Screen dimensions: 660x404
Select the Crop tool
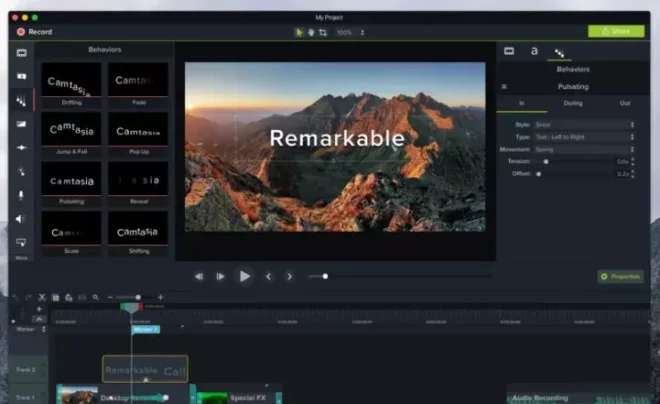click(x=323, y=32)
